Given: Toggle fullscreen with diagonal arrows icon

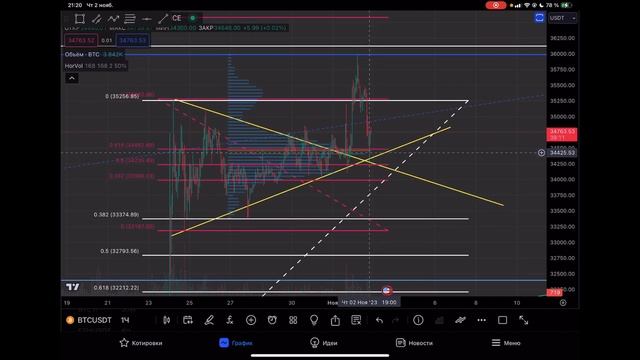Looking at the screenshot, I should pos(524,320).
